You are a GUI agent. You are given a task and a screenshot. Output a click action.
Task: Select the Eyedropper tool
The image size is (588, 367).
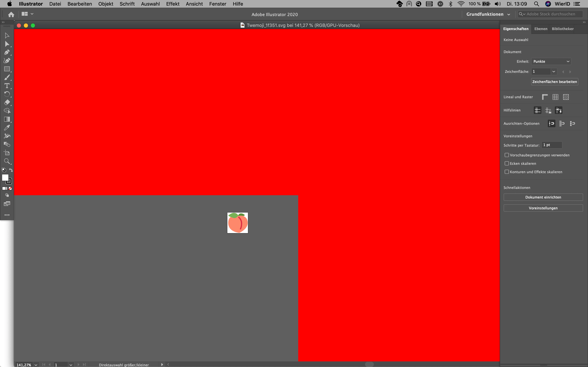tap(7, 128)
